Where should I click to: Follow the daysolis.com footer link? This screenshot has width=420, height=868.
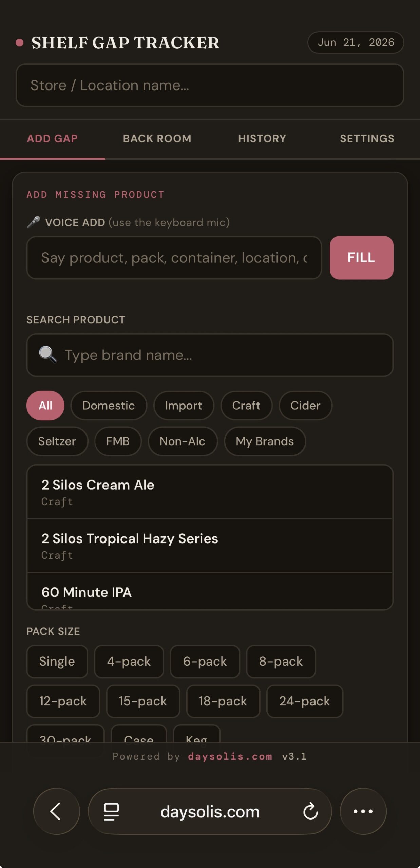click(230, 756)
